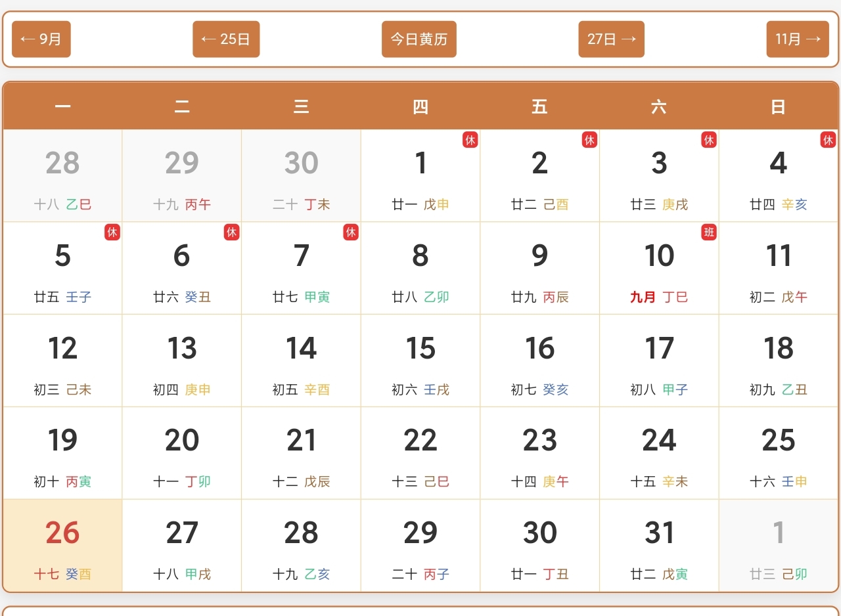Click the 休 badge on October 5
The height and width of the screenshot is (616, 841).
(112, 232)
